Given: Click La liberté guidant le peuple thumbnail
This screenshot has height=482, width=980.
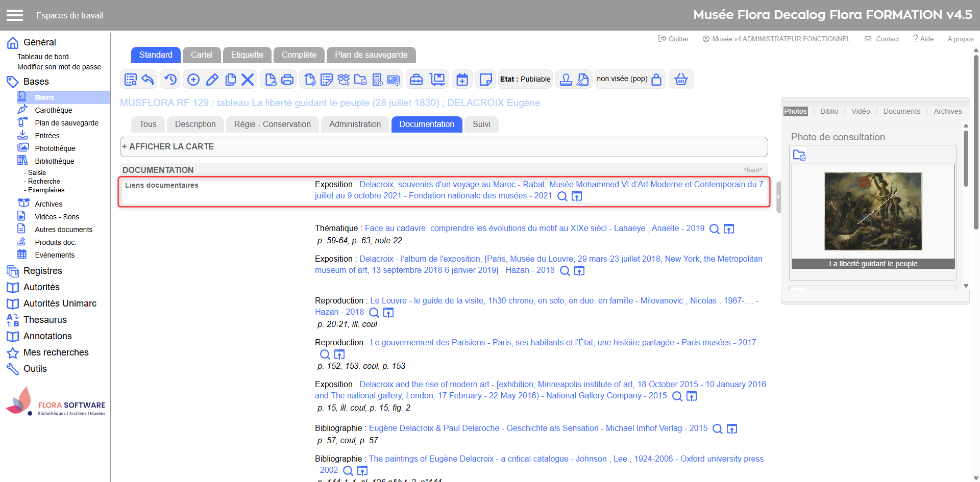Looking at the screenshot, I should point(873,211).
